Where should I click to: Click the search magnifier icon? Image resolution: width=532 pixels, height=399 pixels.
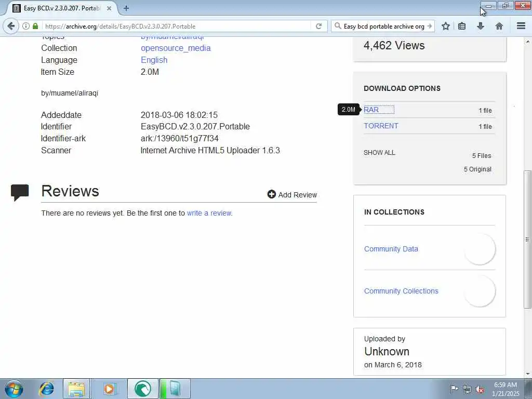pos(338,26)
